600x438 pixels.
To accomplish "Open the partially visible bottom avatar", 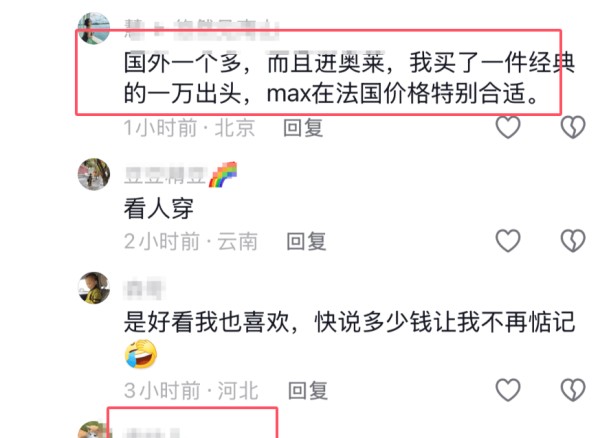I will [x=94, y=430].
